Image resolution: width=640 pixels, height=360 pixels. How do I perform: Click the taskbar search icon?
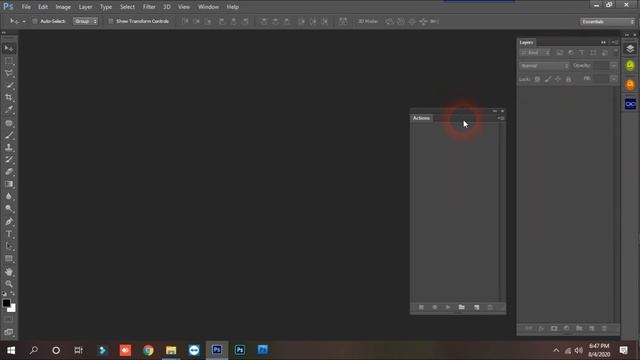33,350
